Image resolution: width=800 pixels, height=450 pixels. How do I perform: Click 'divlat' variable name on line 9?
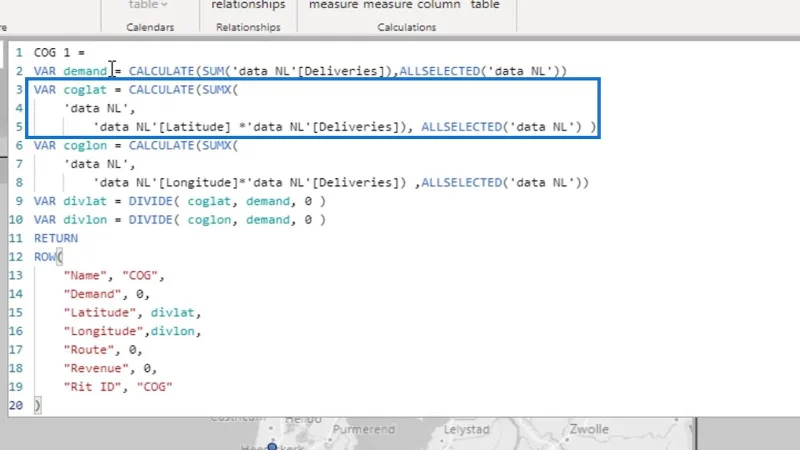(85, 201)
